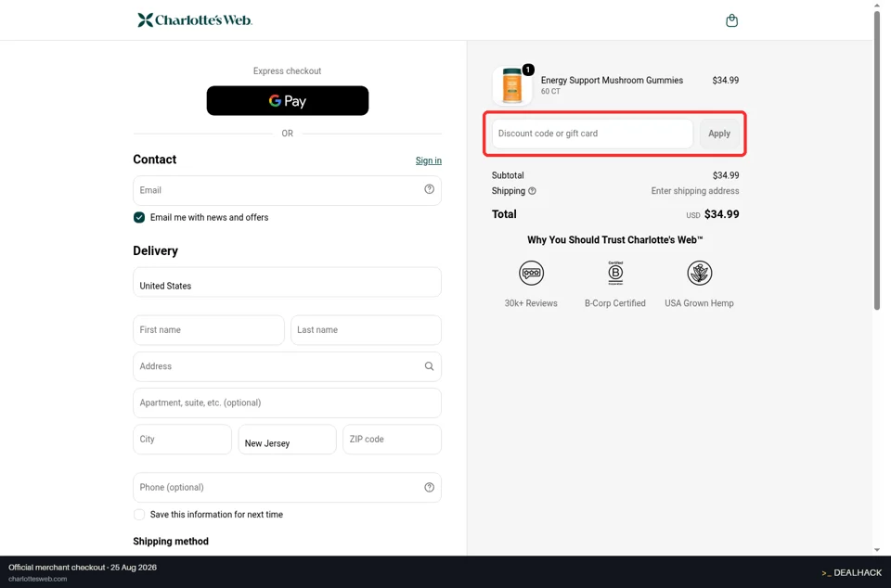891x588 pixels.
Task: Click the Delivery section heading
Action: (156, 250)
